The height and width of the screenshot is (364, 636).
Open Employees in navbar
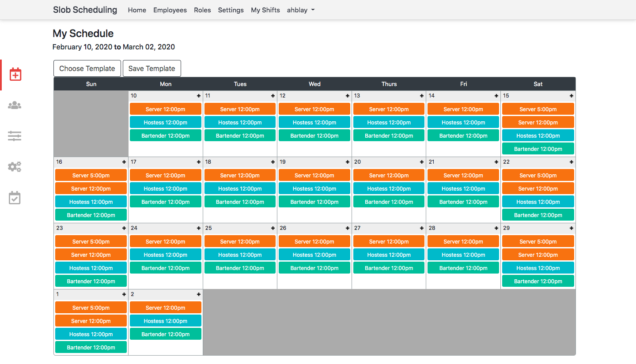click(x=170, y=10)
